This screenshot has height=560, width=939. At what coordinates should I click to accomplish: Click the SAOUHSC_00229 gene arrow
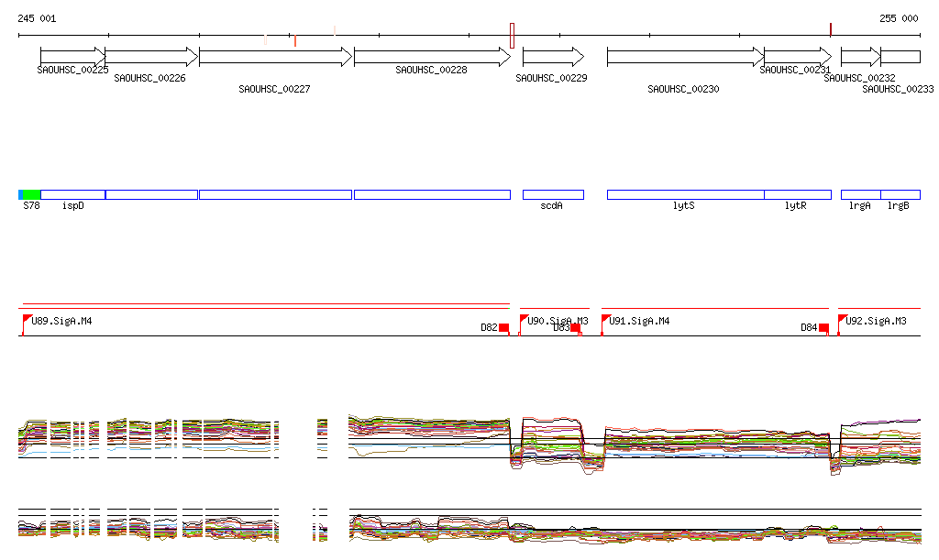pos(553,57)
